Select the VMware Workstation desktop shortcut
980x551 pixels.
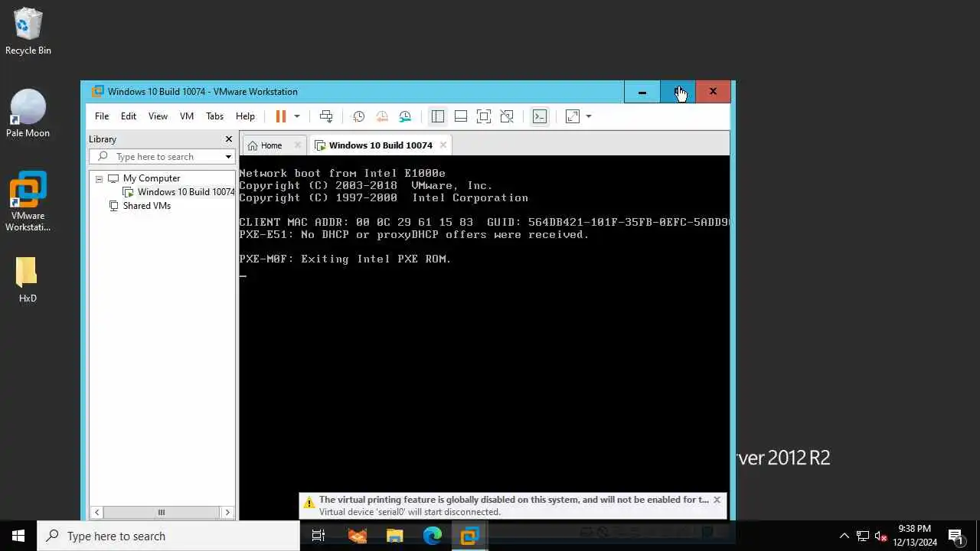pyautogui.click(x=28, y=201)
